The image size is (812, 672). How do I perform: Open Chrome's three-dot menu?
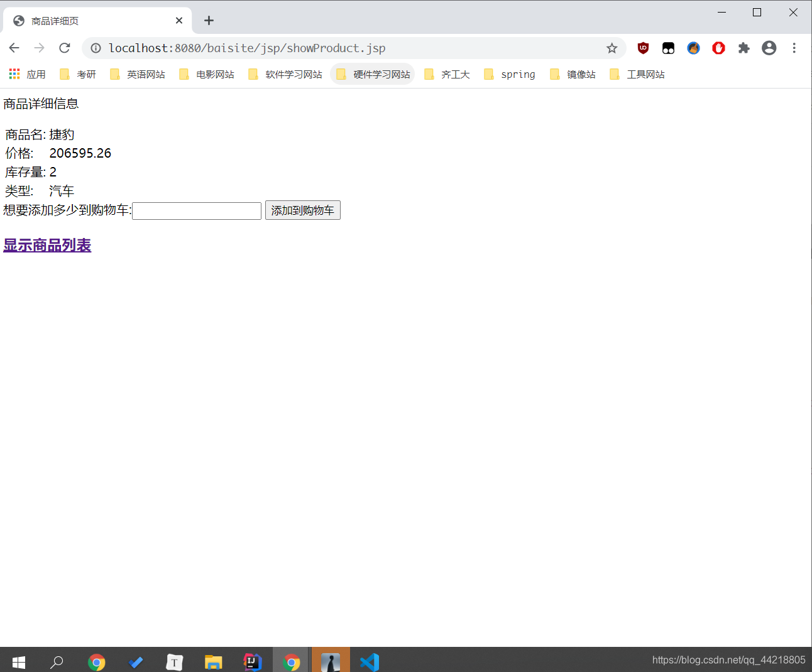pyautogui.click(x=794, y=48)
